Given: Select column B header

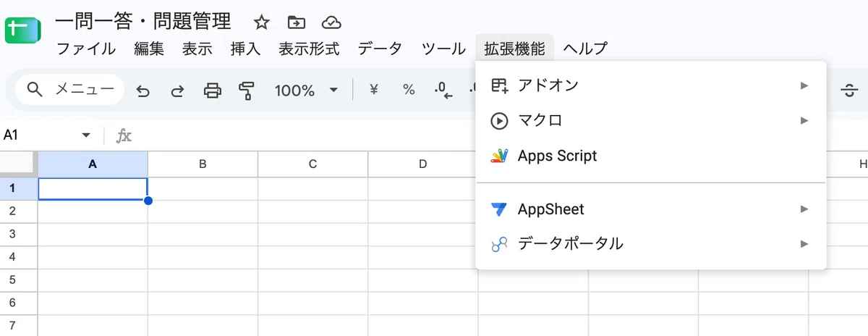Looking at the screenshot, I should click(203, 164).
